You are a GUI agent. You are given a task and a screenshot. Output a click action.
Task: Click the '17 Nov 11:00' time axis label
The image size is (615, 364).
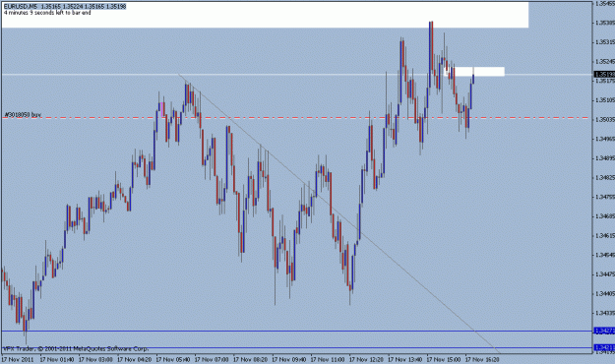[x=328, y=359]
